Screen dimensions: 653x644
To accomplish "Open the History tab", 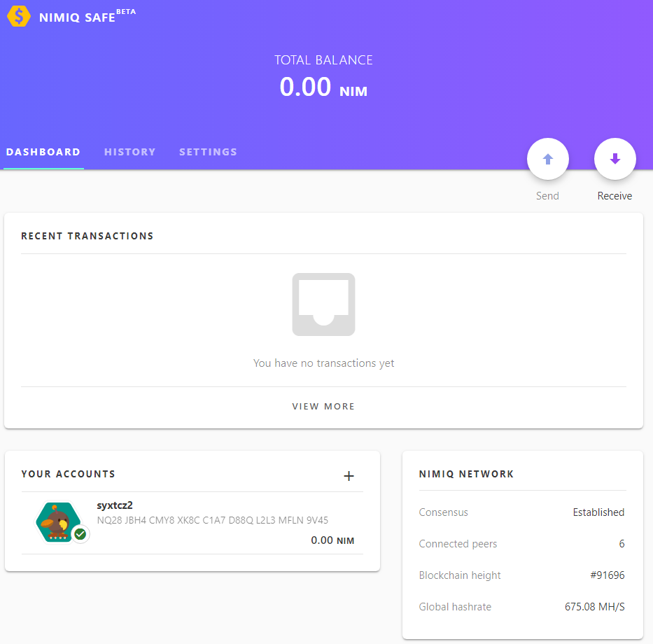I will click(x=130, y=152).
